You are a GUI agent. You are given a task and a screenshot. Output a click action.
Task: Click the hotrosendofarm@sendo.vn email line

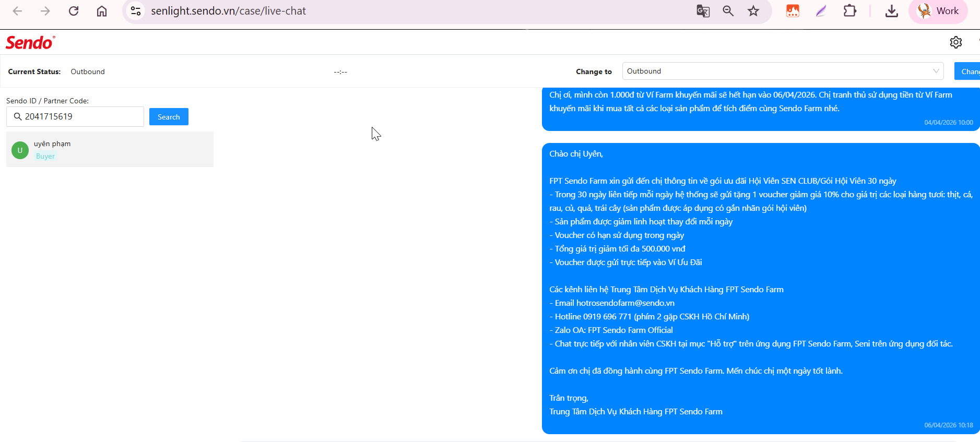pos(612,303)
